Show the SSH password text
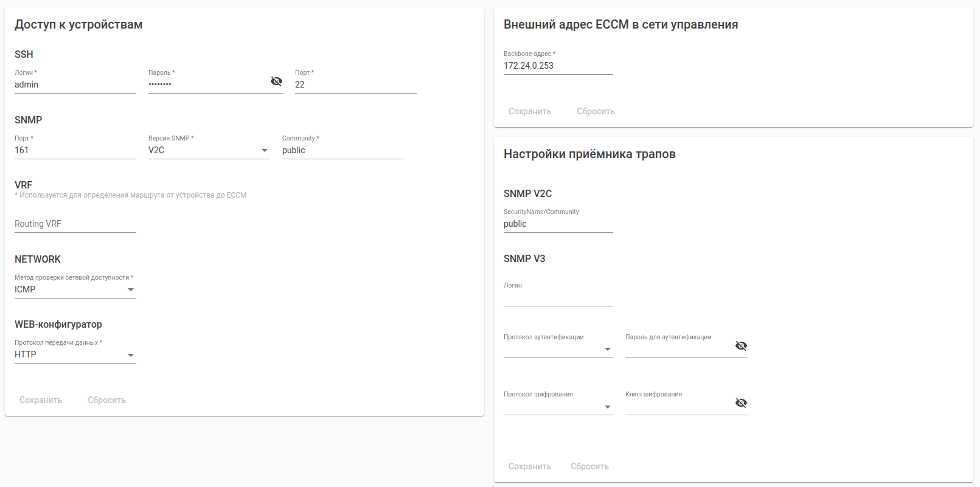The image size is (980, 487). pos(276,81)
